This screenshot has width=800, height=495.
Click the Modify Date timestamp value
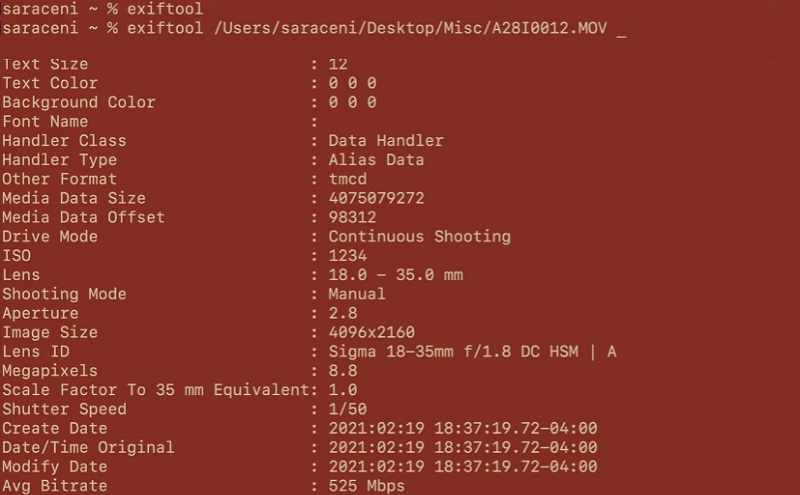(462, 466)
